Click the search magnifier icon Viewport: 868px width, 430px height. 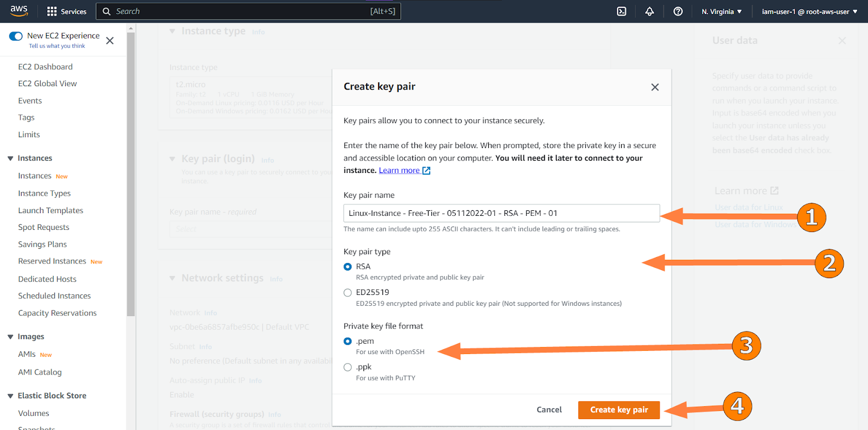(x=106, y=11)
